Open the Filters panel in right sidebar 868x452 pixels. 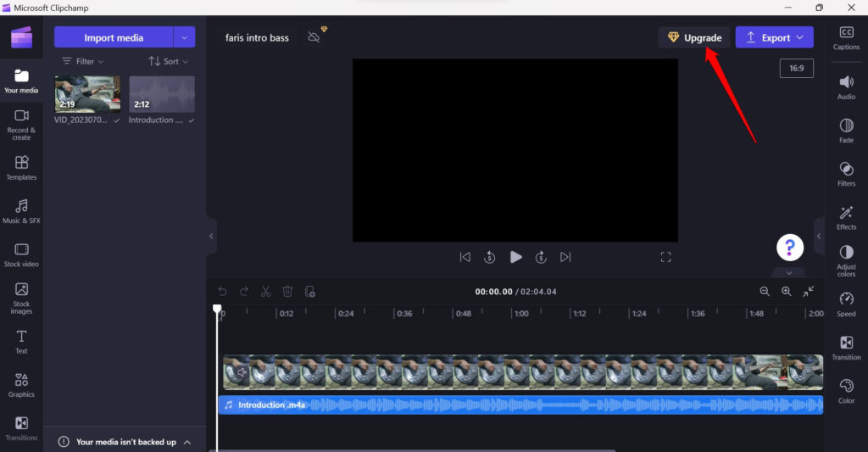pyautogui.click(x=845, y=174)
